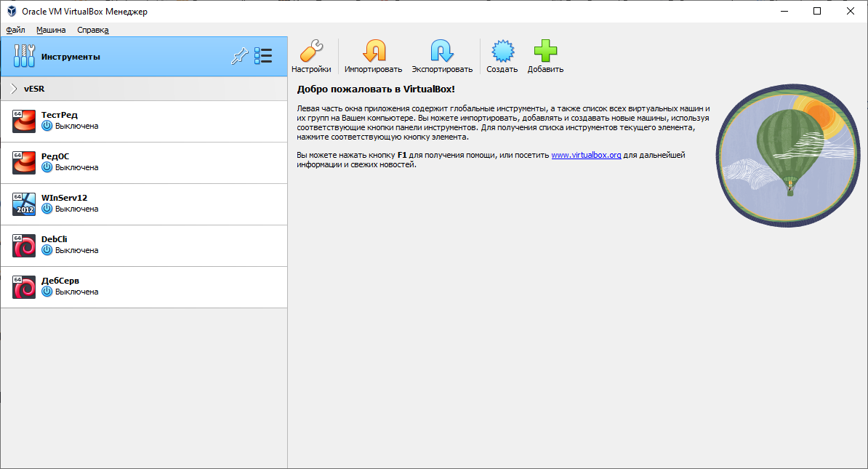Click the Выключена status under DebCli
868x469 pixels.
pos(77,250)
